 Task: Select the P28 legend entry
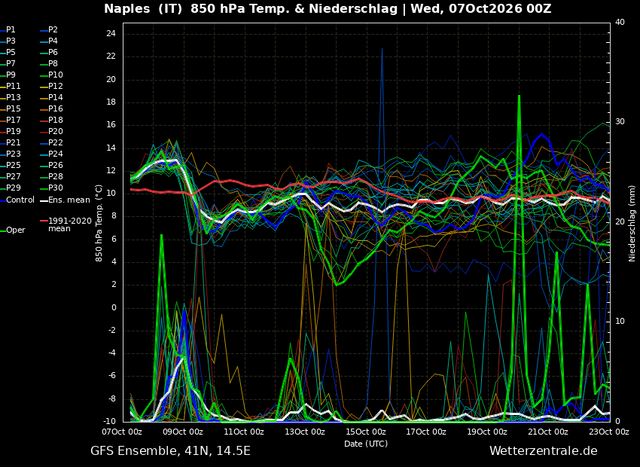tap(56, 177)
